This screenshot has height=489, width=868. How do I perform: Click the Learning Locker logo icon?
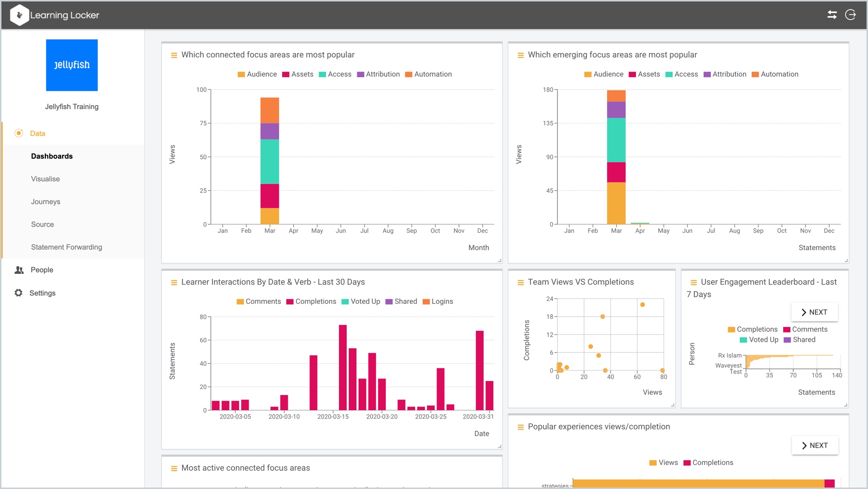[x=19, y=15]
